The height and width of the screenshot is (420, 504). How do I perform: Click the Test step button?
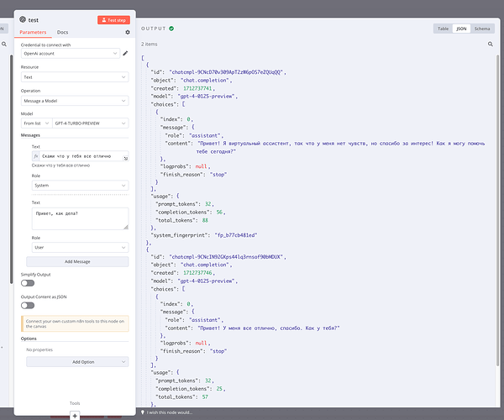[x=113, y=20]
